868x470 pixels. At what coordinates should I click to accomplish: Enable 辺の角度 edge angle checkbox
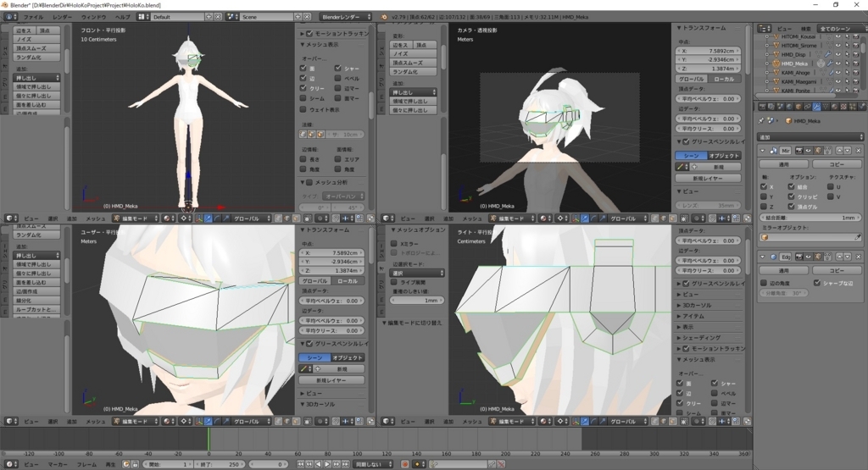(764, 283)
